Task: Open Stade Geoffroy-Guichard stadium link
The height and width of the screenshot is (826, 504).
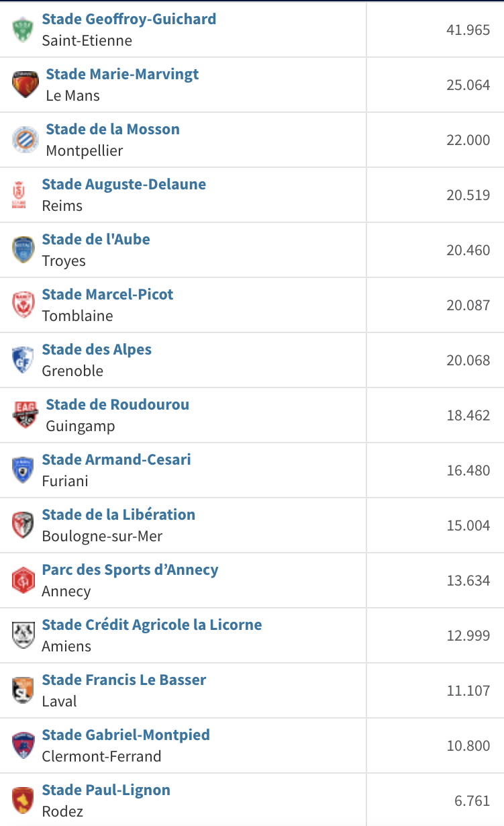Action: click(x=129, y=19)
